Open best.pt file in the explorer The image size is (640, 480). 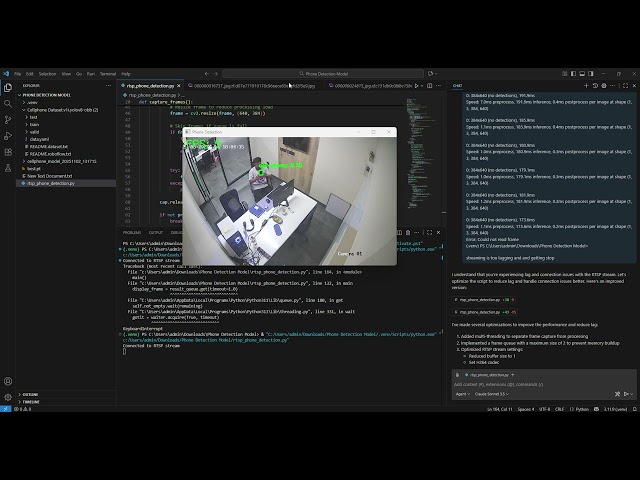pos(34,169)
